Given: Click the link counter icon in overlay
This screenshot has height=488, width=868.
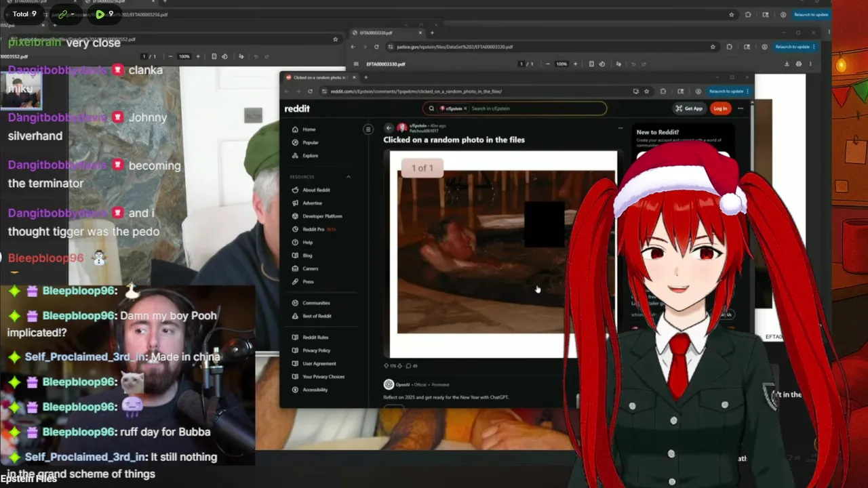Looking at the screenshot, I should click(x=63, y=14).
